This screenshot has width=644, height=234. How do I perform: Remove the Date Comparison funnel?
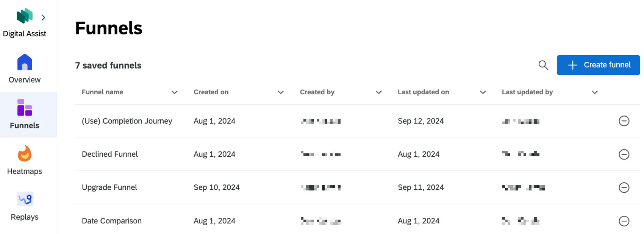coord(624,221)
